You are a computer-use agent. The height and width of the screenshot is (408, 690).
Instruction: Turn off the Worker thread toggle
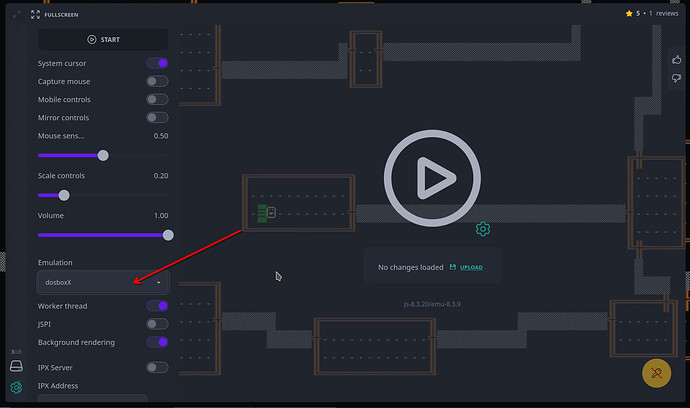point(157,306)
